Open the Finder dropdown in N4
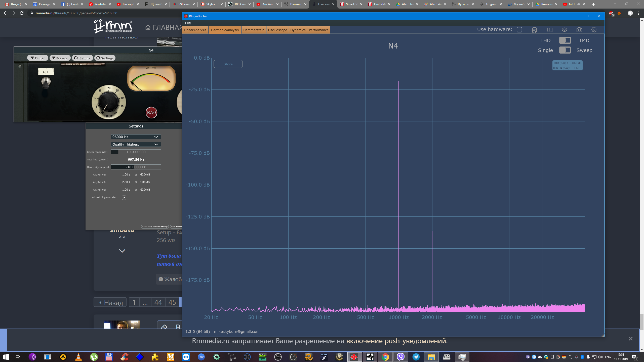Viewport: 644px width, 362px height. pyautogui.click(x=38, y=58)
